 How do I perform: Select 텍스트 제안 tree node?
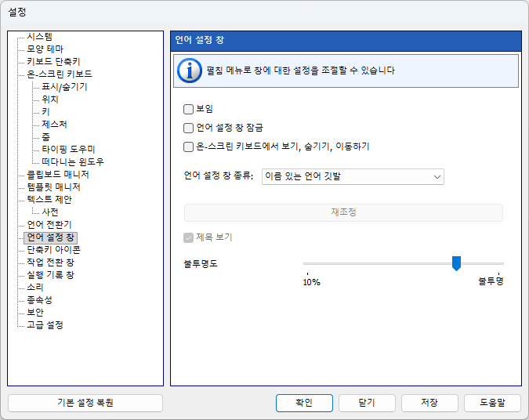tap(49, 199)
